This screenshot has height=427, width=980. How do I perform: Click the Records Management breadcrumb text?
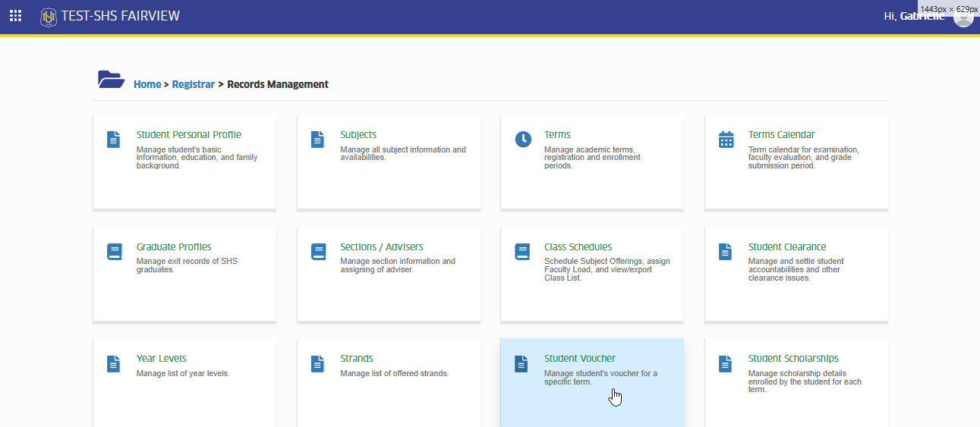[x=278, y=84]
